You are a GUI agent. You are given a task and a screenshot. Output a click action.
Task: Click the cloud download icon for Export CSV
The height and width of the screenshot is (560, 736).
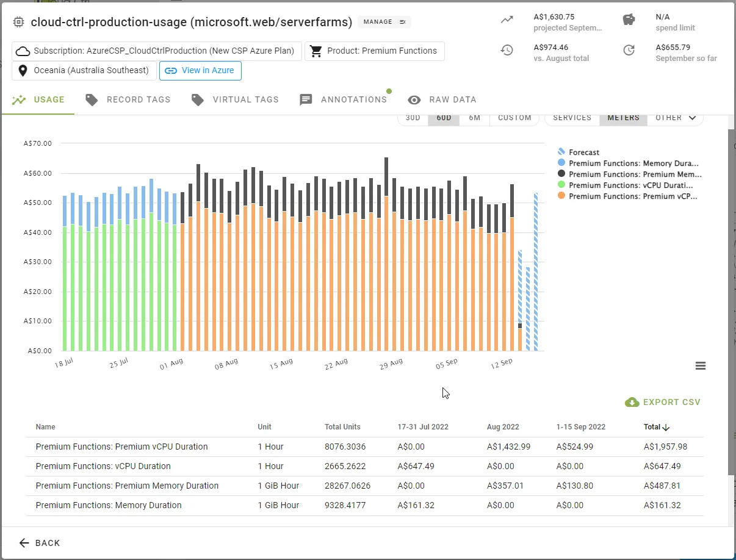(632, 402)
